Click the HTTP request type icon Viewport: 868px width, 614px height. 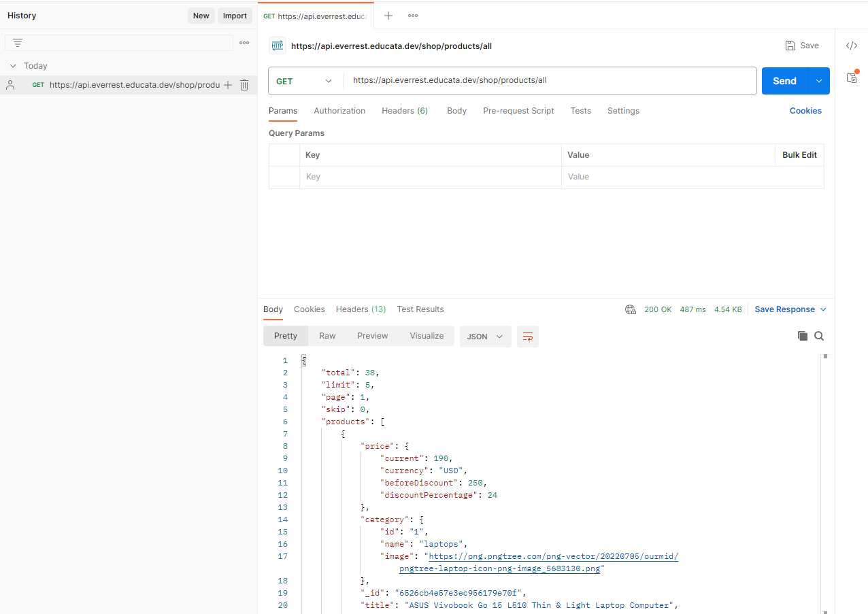coord(277,46)
